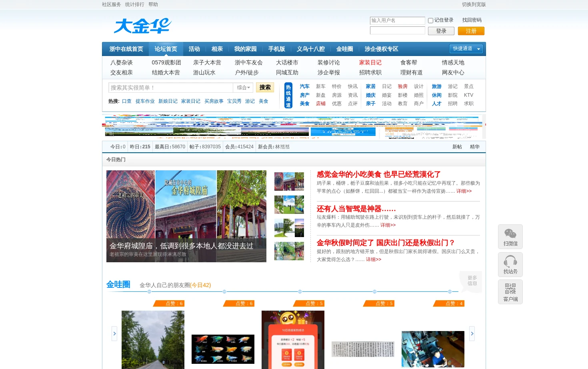Open the 相亲 nav tab
Viewport: 588px width, 369px height.
217,49
